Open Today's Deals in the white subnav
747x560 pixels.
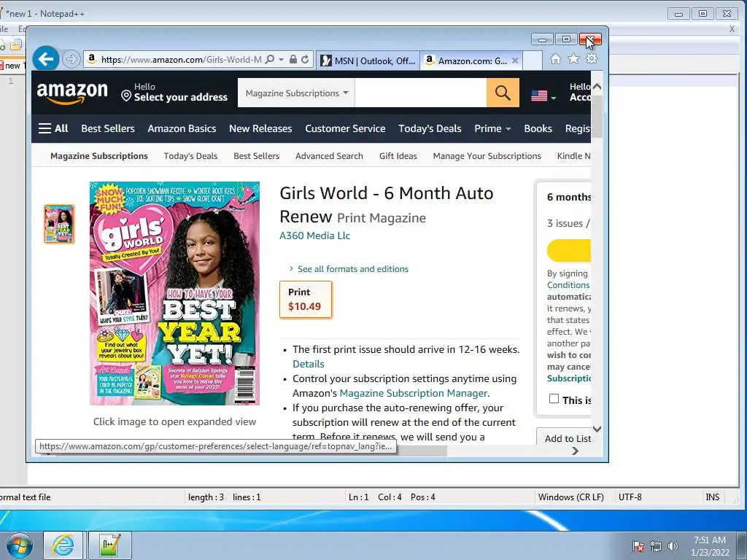tap(190, 156)
